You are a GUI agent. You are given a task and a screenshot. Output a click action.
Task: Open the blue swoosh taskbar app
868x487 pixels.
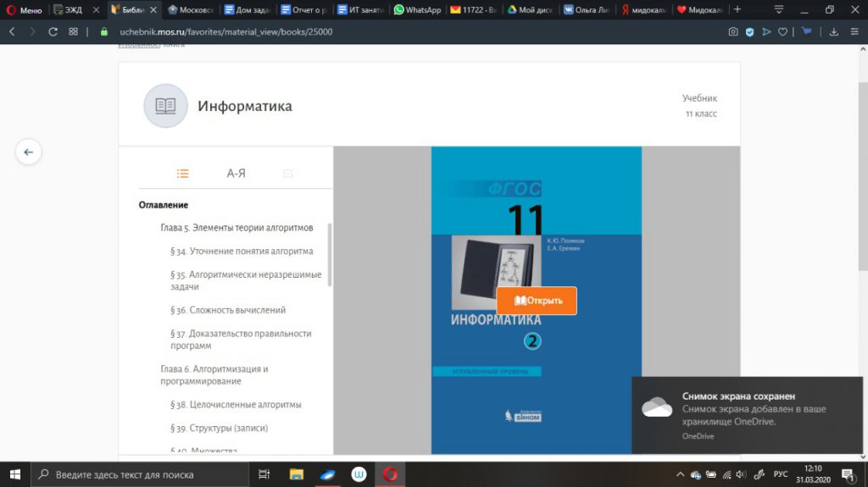click(328, 474)
